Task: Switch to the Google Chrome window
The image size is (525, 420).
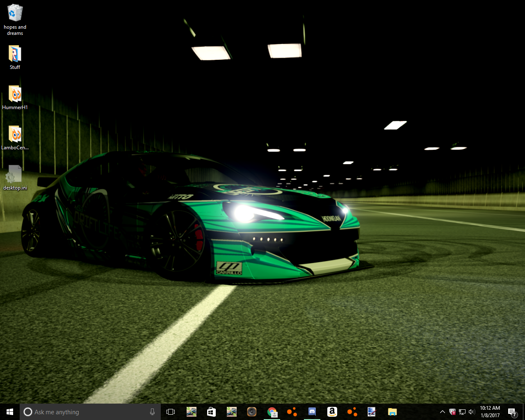Action: pyautogui.click(x=272, y=412)
